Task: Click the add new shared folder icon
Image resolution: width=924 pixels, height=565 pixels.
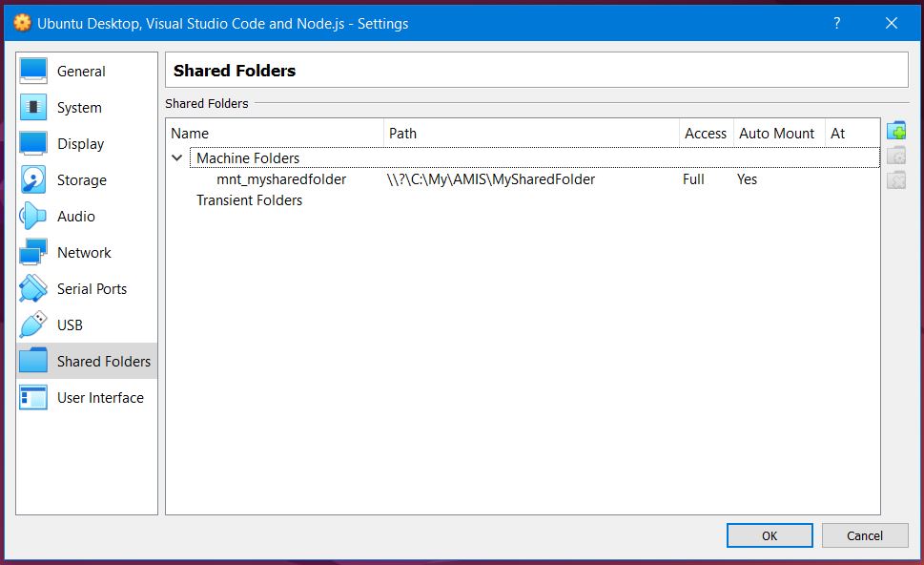Action: 896,132
